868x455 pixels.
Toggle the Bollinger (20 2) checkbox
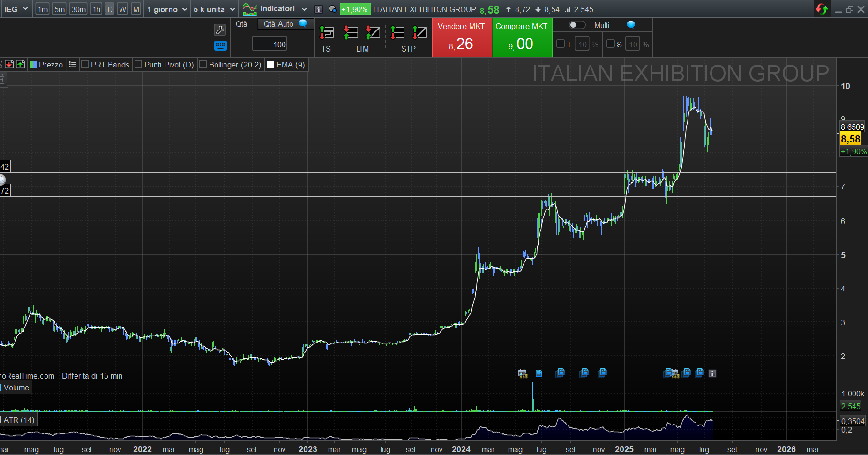[x=203, y=65]
